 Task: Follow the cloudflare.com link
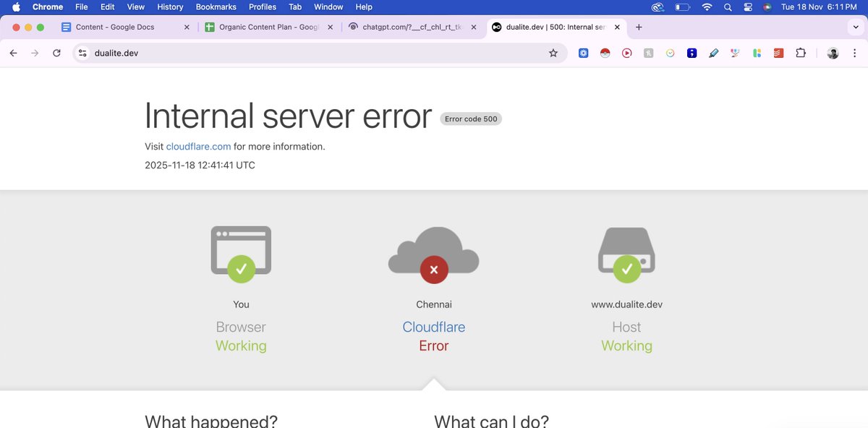[198, 146]
